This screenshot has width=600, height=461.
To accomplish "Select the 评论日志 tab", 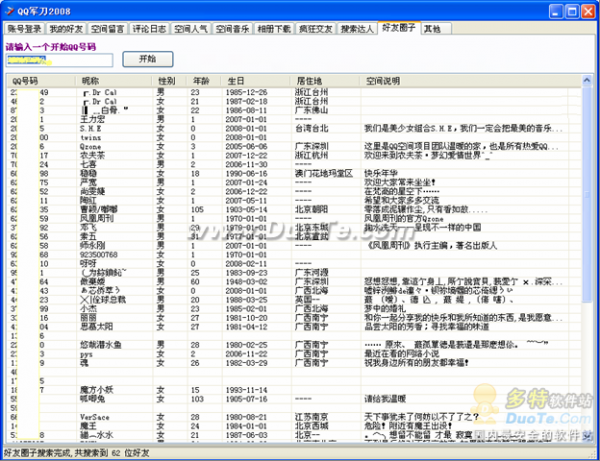I will coord(150,29).
